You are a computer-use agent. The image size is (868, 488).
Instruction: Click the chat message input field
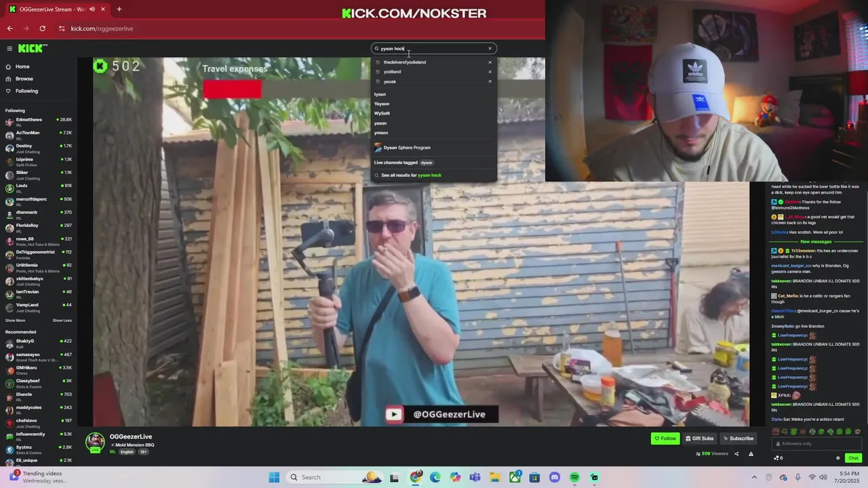point(816,443)
